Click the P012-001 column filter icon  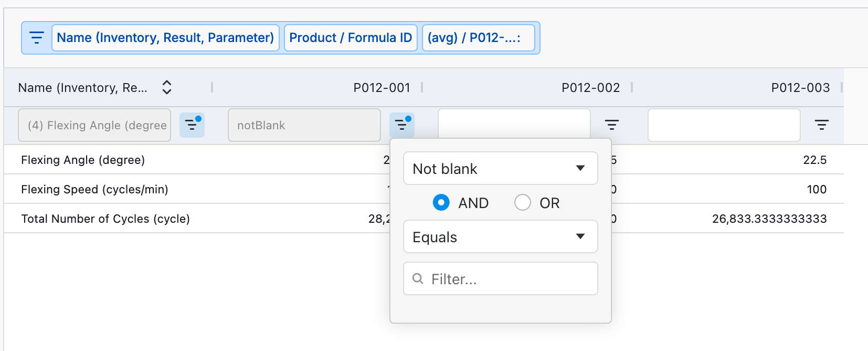[x=402, y=125]
